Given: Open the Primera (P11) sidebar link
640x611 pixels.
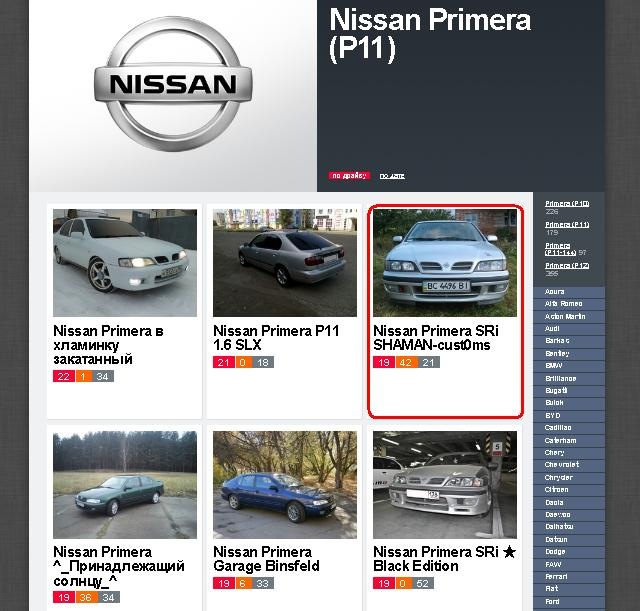Looking at the screenshot, I should pyautogui.click(x=567, y=224).
